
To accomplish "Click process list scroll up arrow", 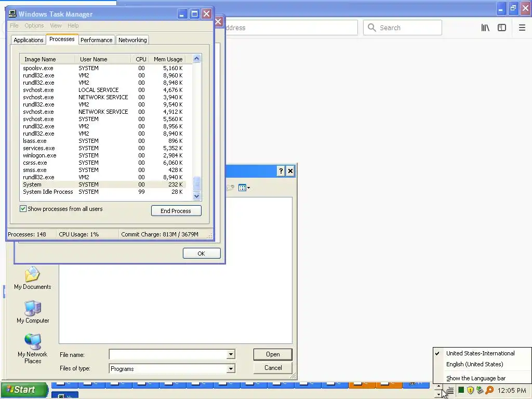I will (x=197, y=59).
